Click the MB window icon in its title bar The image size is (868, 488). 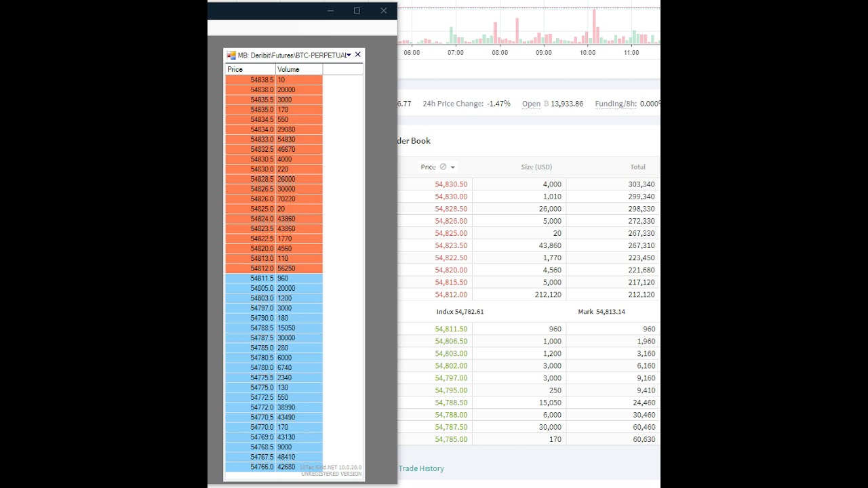coord(231,55)
